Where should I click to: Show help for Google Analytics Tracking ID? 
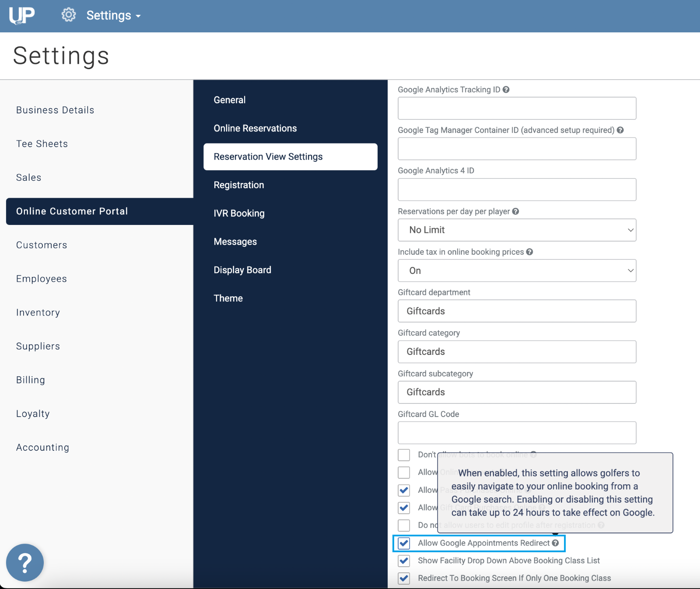(x=506, y=90)
